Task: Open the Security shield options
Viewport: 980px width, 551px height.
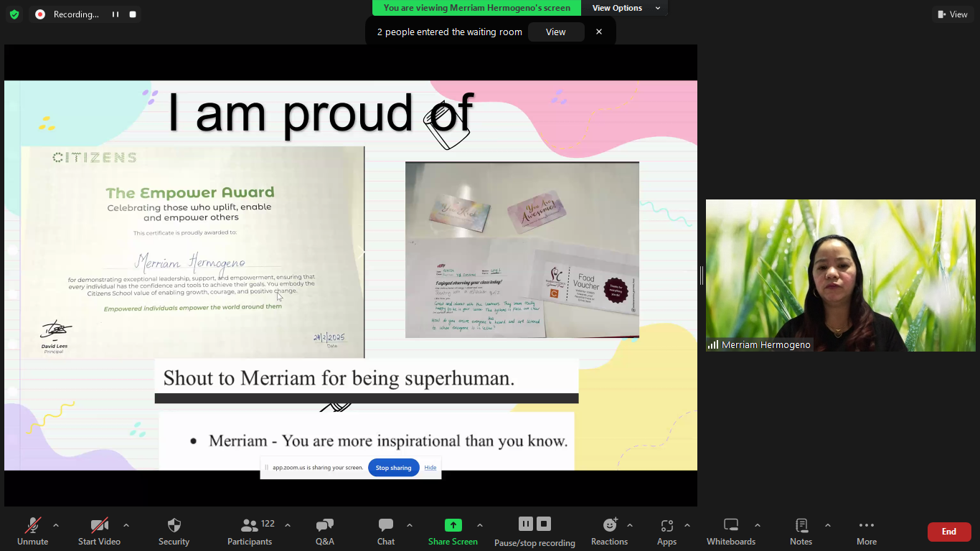Action: point(174,531)
